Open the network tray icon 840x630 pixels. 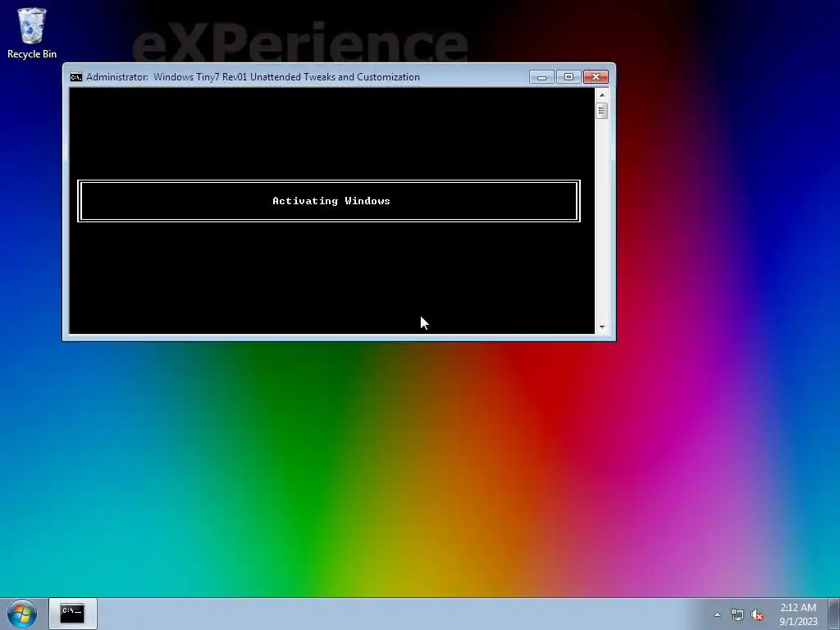pyautogui.click(x=737, y=615)
